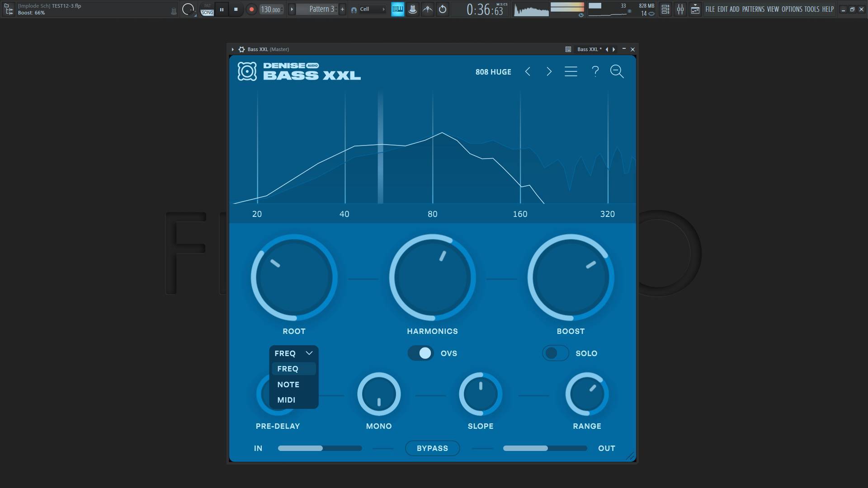Click the wrapper preset grid icon

[568, 49]
